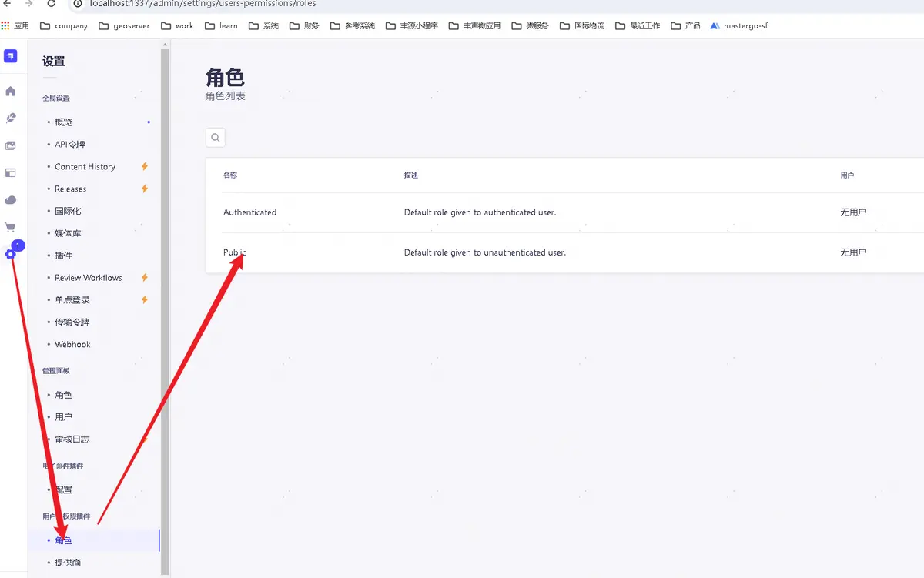Screen dimensions: 924x578
Task: Click 无用户 cell in Public row
Action: click(x=853, y=252)
